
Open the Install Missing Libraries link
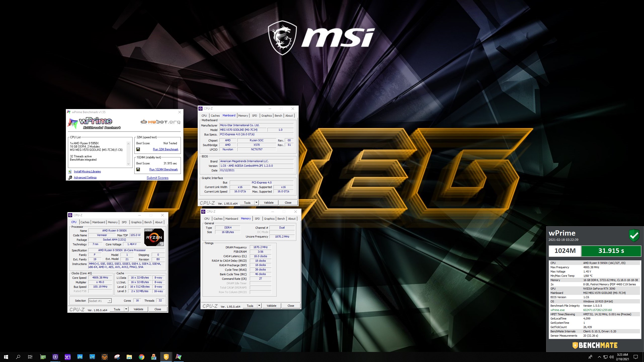(87, 171)
